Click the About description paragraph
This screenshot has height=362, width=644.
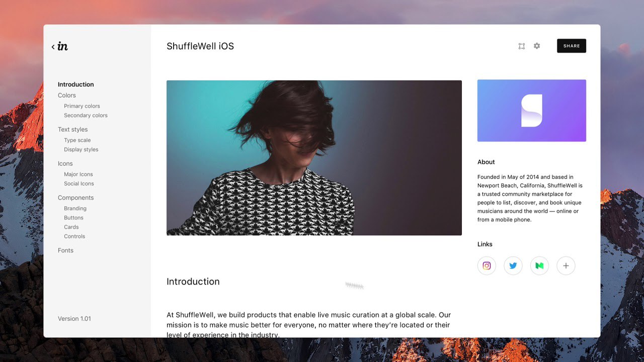tap(530, 198)
